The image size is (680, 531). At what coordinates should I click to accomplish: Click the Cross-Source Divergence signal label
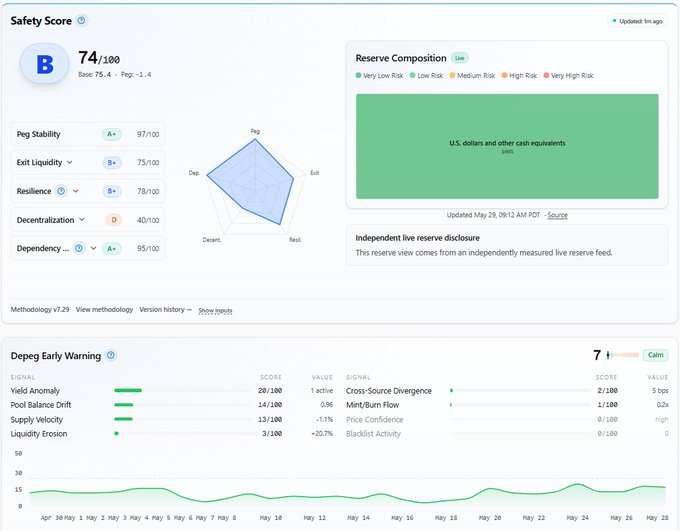click(389, 391)
